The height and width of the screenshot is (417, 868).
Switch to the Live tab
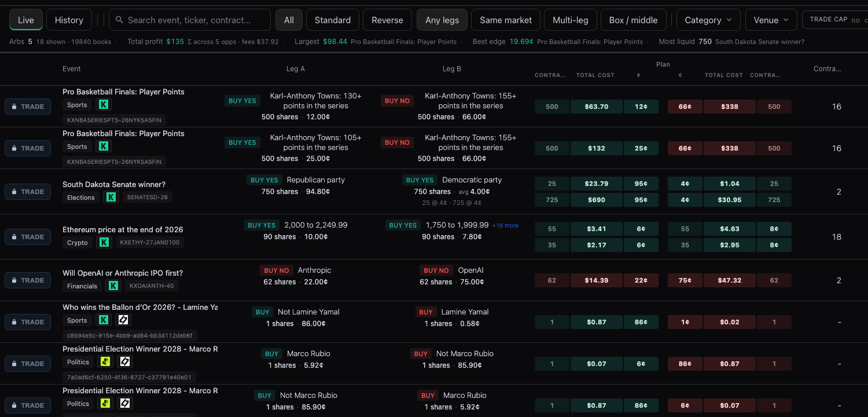point(26,20)
